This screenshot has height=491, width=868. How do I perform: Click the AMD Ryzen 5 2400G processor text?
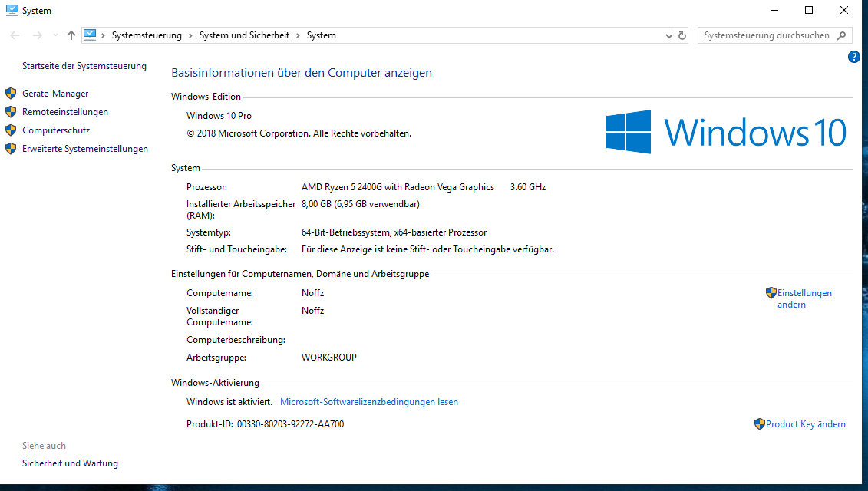coord(398,187)
